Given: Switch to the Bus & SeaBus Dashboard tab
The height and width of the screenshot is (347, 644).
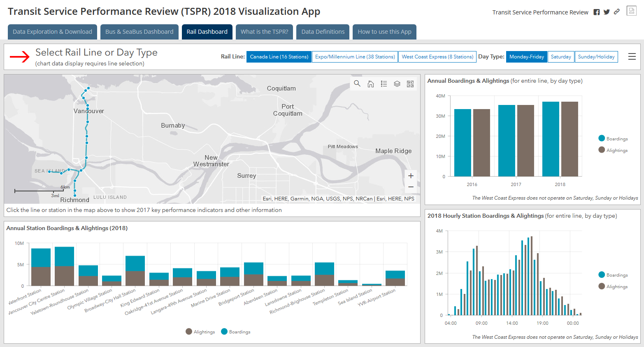Looking at the screenshot, I should (x=139, y=32).
